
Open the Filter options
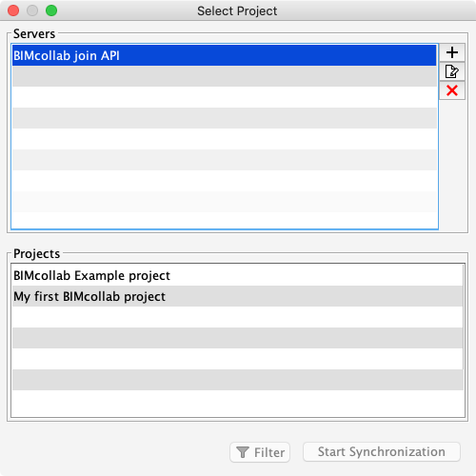260,452
